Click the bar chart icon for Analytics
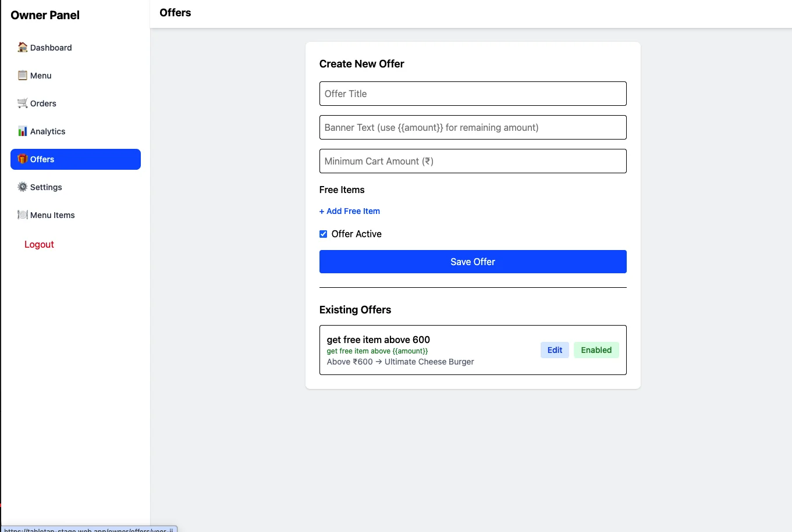Image resolution: width=792 pixels, height=532 pixels. [x=22, y=131]
